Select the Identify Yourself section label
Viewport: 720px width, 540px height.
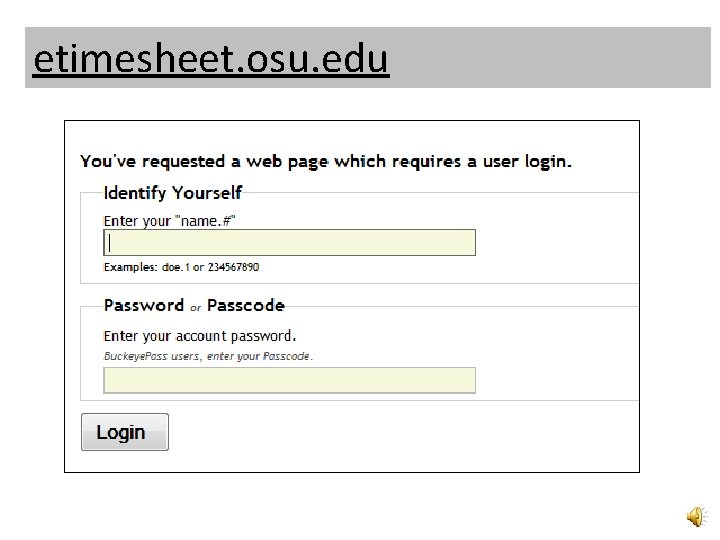[173, 192]
